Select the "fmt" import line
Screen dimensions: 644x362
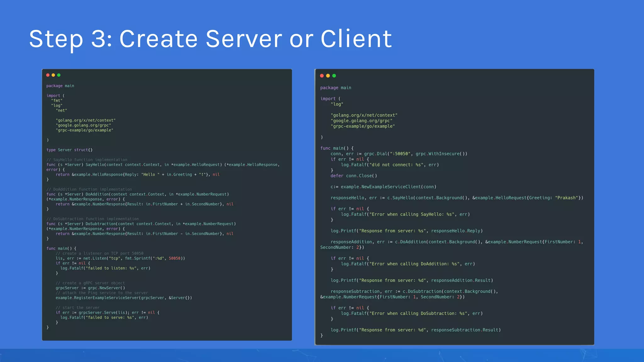(x=57, y=101)
